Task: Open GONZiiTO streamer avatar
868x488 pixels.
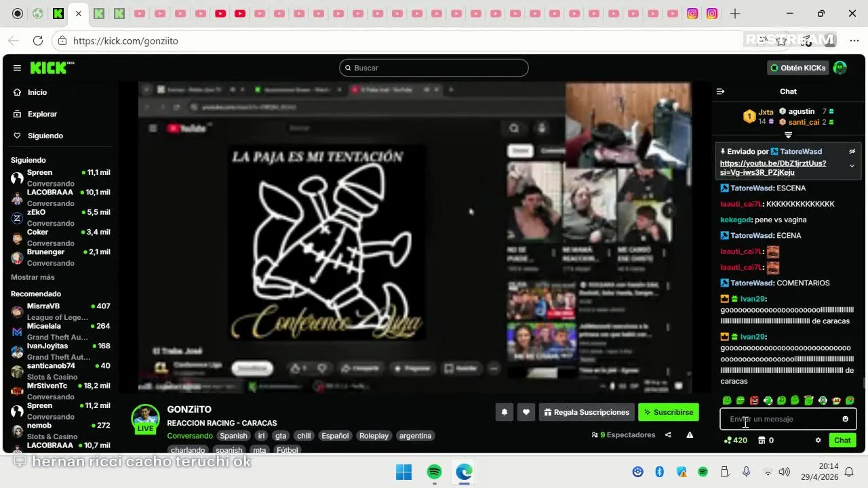Action: coord(145,419)
